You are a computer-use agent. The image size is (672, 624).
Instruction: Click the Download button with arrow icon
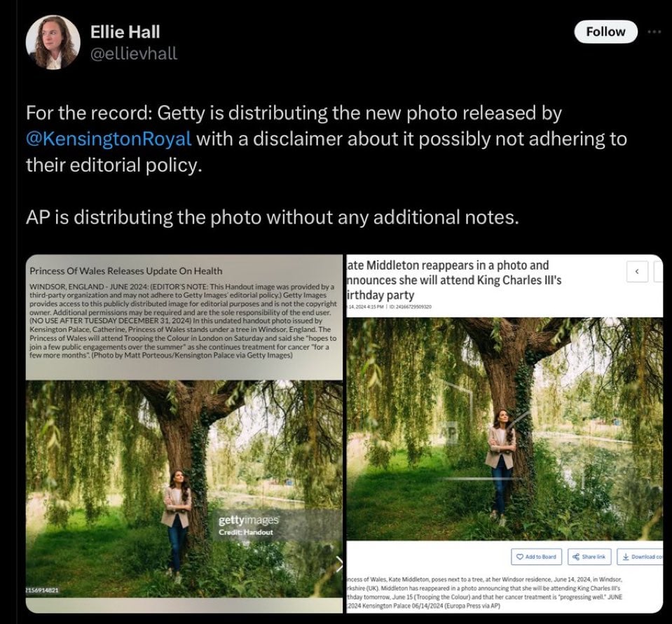(x=640, y=557)
